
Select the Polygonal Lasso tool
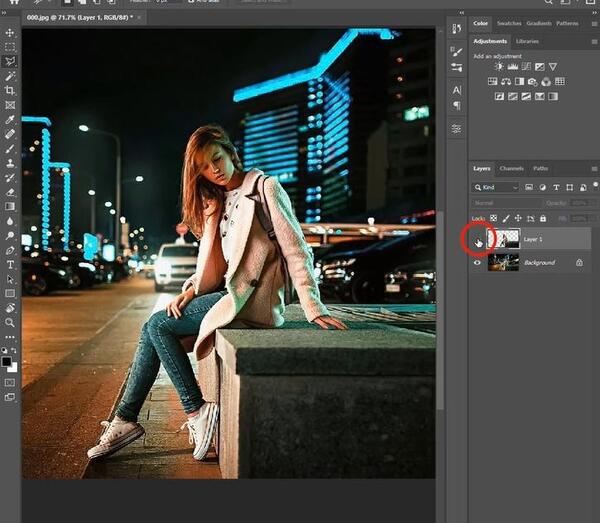[10, 62]
